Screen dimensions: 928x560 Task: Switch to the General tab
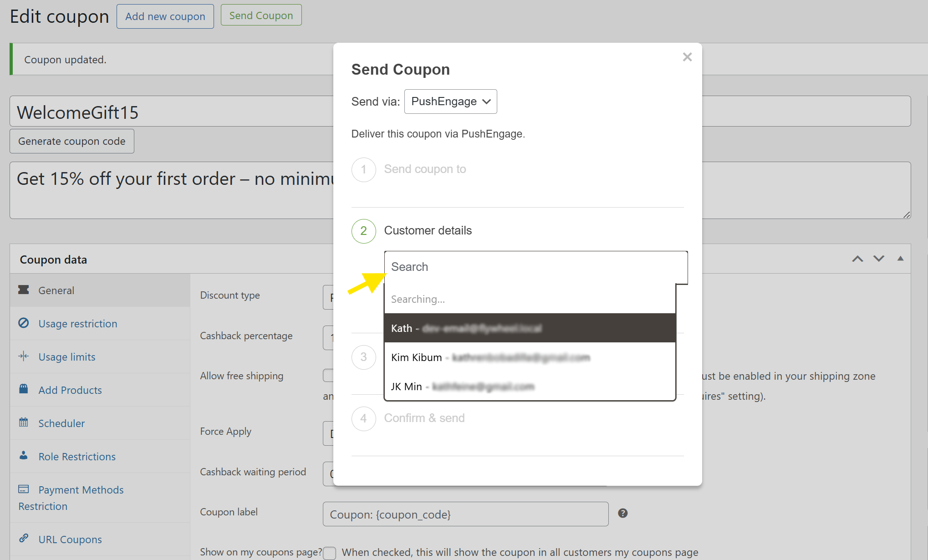coord(100,290)
